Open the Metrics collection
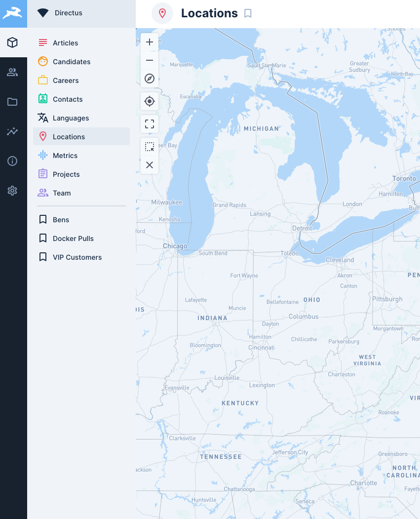Image resolution: width=420 pixels, height=519 pixels. (81, 155)
